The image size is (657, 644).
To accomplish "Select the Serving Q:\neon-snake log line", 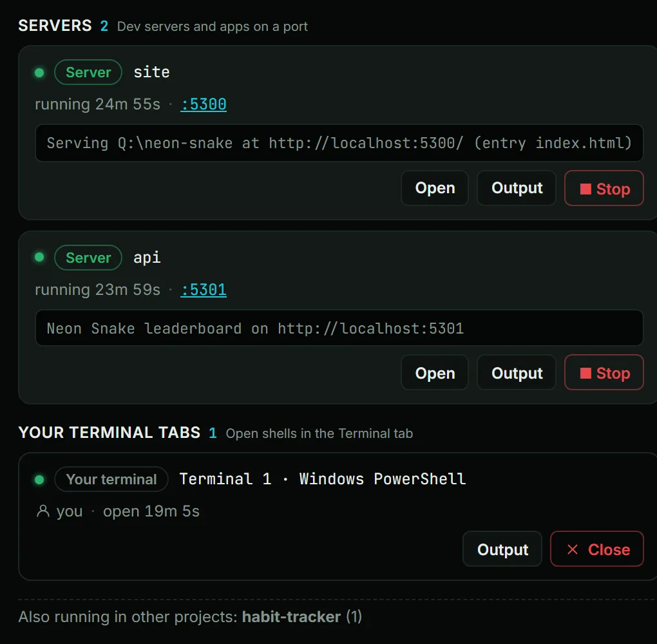I will click(339, 144).
